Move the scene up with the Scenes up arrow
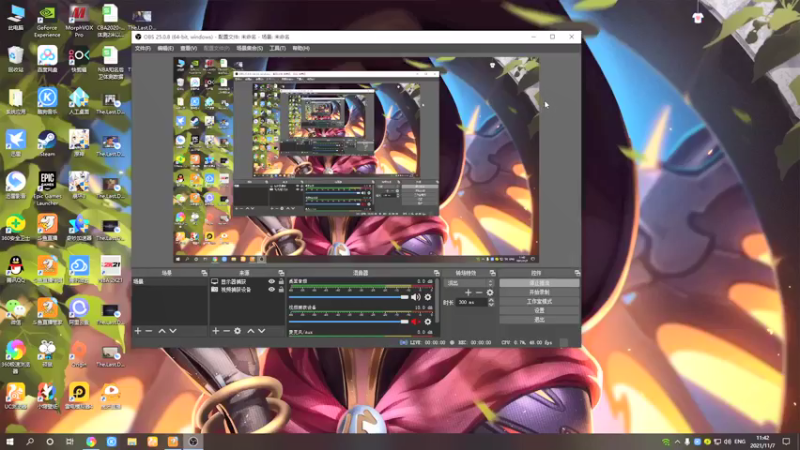This screenshot has width=800, height=450. (162, 331)
